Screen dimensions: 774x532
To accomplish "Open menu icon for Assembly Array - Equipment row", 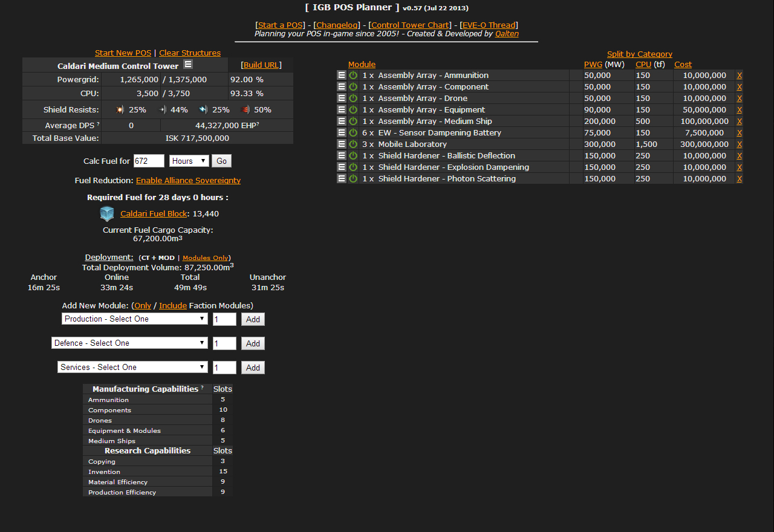I will pos(342,110).
